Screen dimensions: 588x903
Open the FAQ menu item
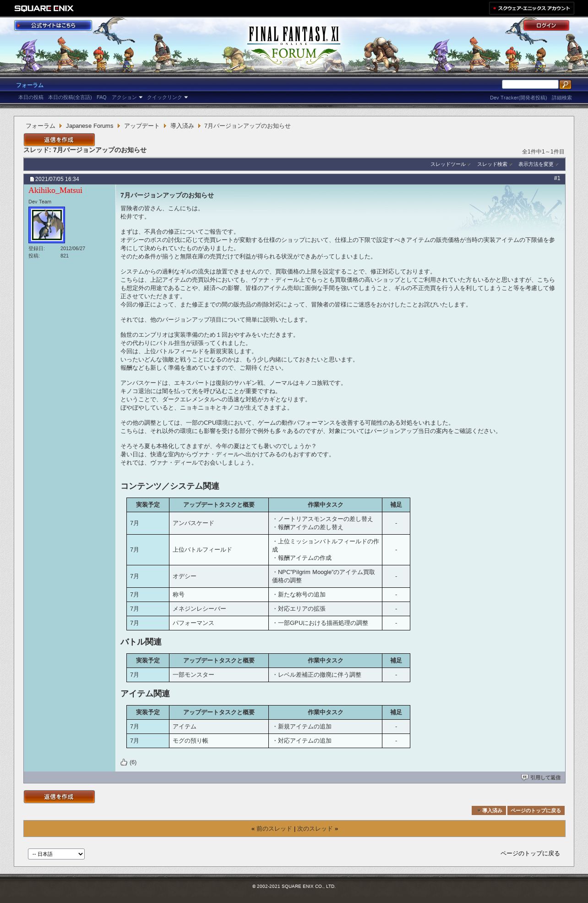point(101,98)
